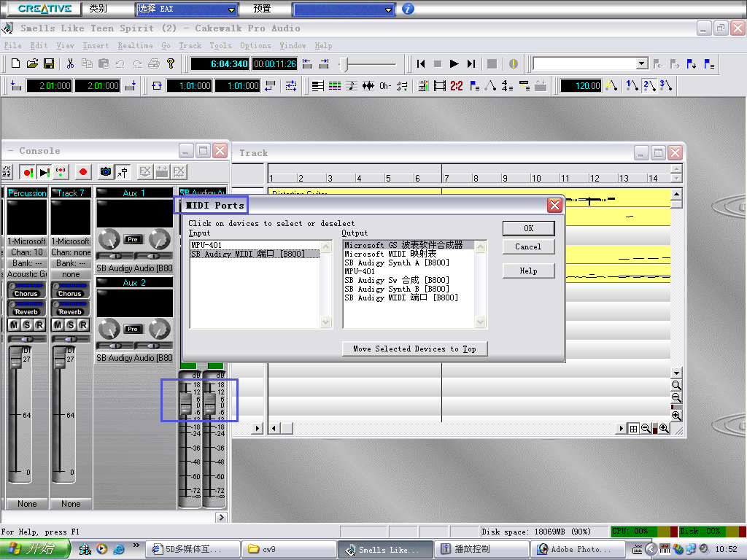
Task: Open the red 2:2 Big Time view
Action: coord(457,86)
